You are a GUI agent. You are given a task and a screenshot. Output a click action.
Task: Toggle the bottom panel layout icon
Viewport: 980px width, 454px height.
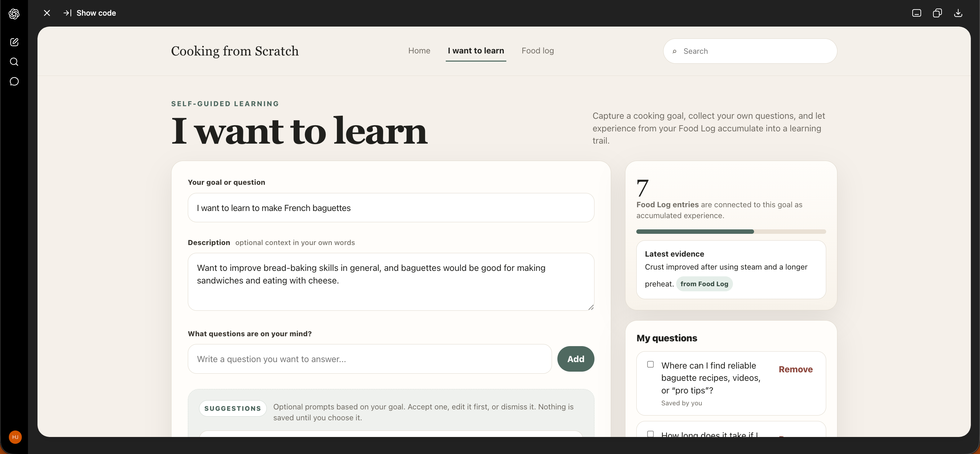tap(916, 13)
